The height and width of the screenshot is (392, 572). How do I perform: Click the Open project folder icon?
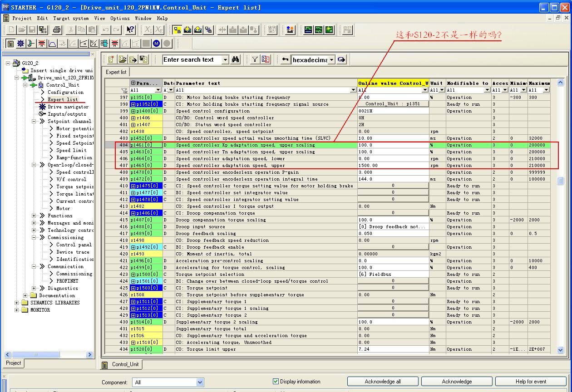point(22,30)
